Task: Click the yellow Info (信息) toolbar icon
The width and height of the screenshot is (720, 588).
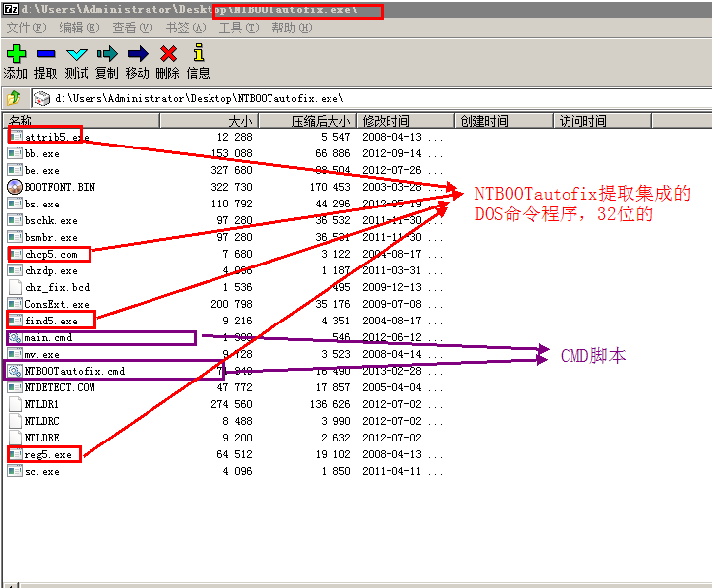Action: click(x=198, y=54)
